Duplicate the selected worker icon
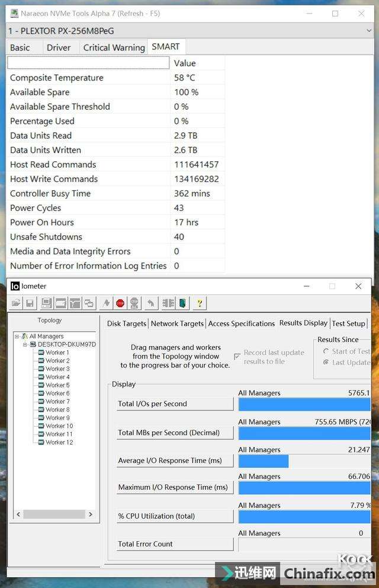The height and width of the screenshot is (588, 379). point(89,303)
